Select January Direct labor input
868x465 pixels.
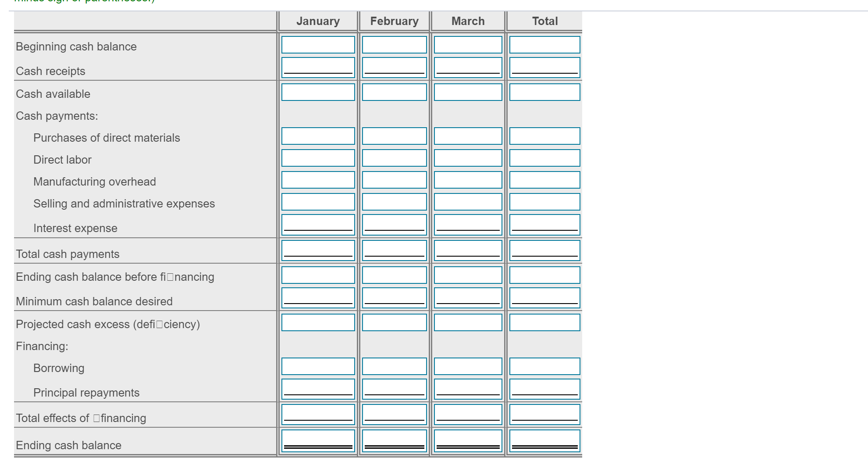[x=318, y=158]
